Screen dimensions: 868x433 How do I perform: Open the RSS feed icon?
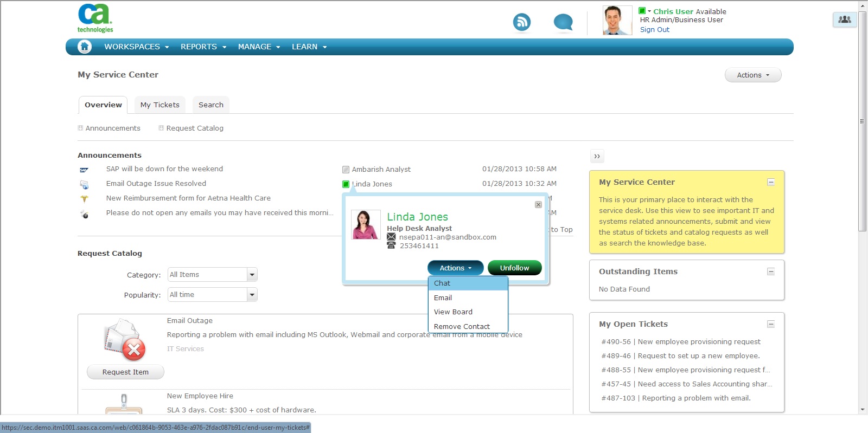522,22
